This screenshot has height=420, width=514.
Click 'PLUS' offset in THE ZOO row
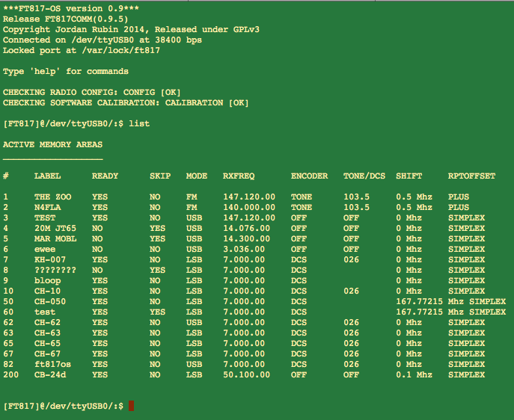[x=459, y=197]
